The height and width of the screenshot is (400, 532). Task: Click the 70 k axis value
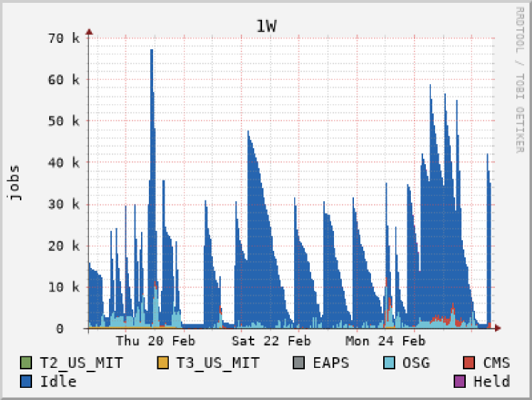pos(64,39)
